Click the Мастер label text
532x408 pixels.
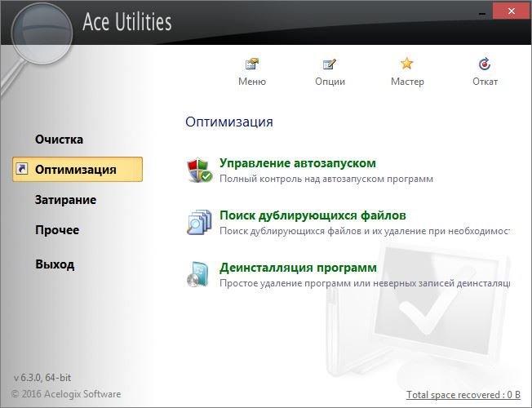click(x=407, y=82)
